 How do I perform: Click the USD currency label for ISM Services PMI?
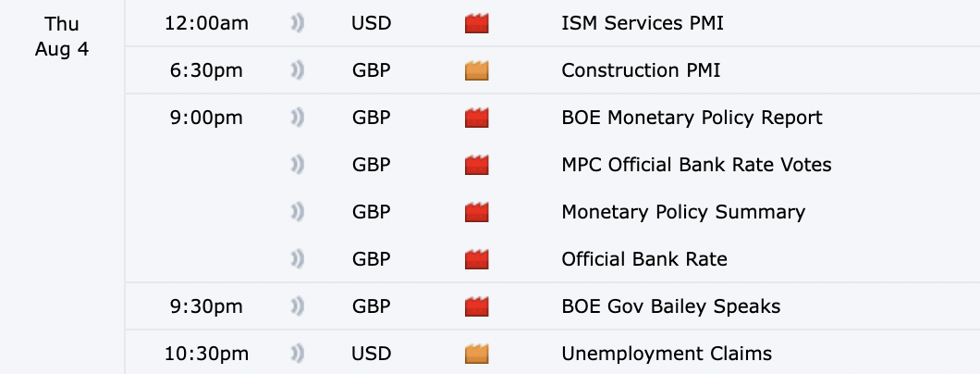[x=371, y=23]
